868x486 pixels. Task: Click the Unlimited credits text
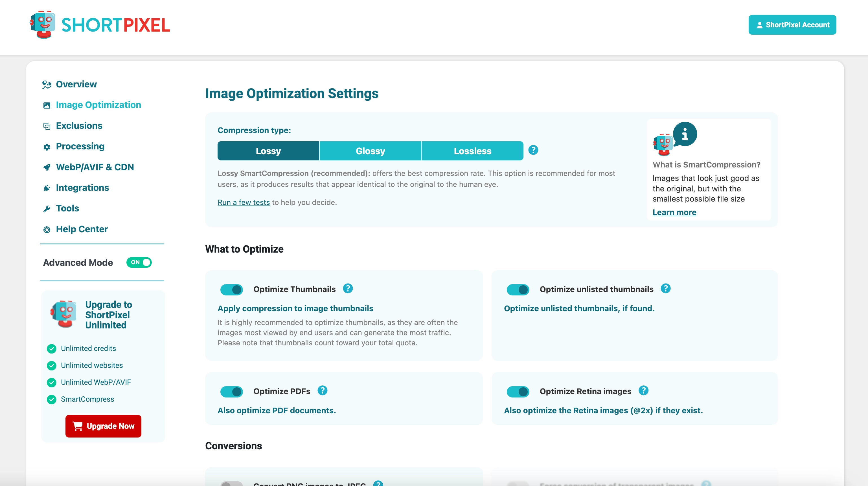(x=88, y=348)
